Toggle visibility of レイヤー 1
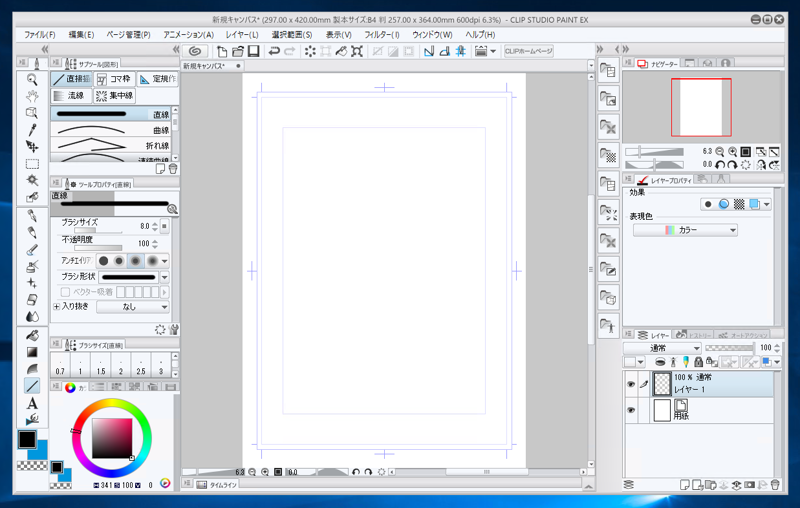Screen dimensions: 800x508 [631, 384]
